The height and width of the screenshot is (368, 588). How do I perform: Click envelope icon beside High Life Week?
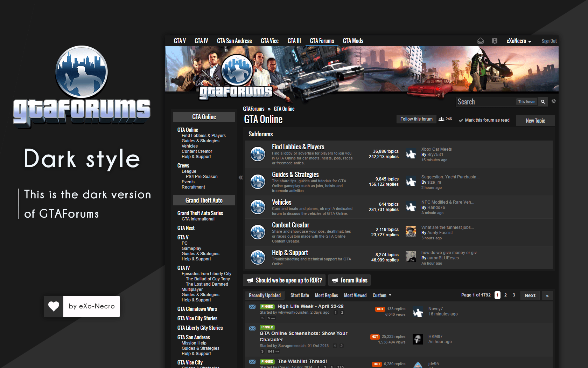[x=252, y=307]
